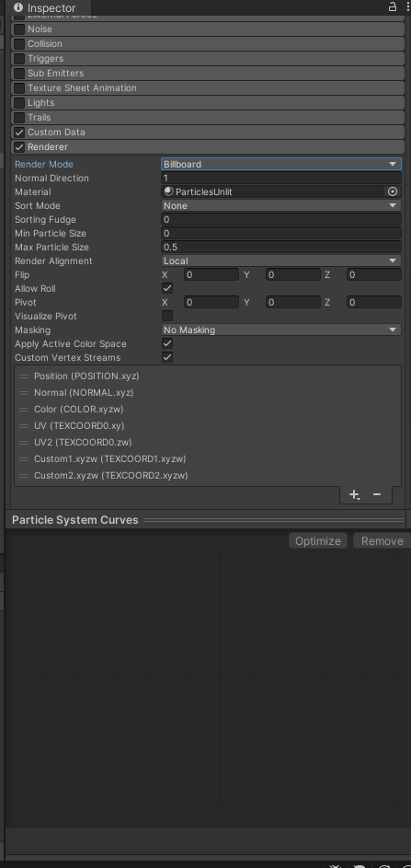Open the Masking dropdown
Screen dimensions: 411x868
pyautogui.click(x=281, y=330)
